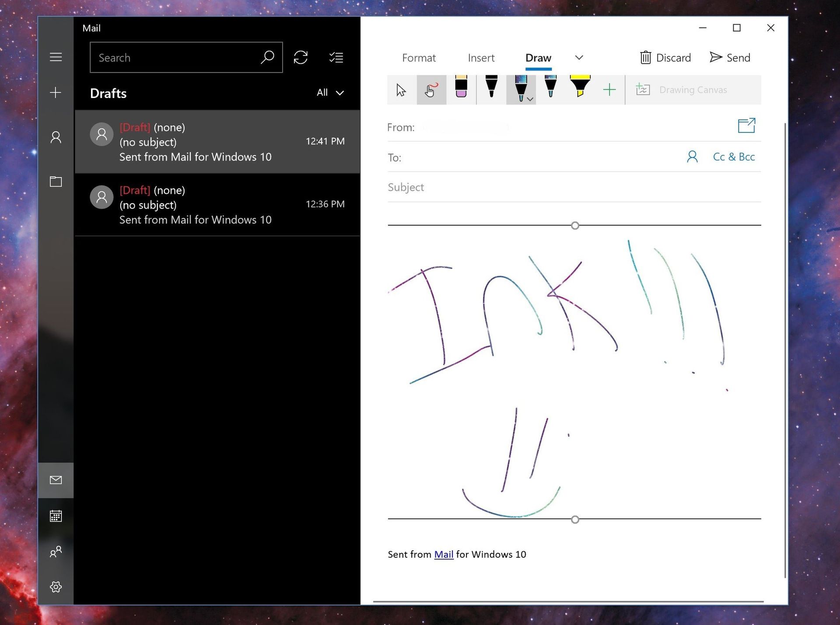Enter email selection mode with the checklist icon

tap(336, 57)
